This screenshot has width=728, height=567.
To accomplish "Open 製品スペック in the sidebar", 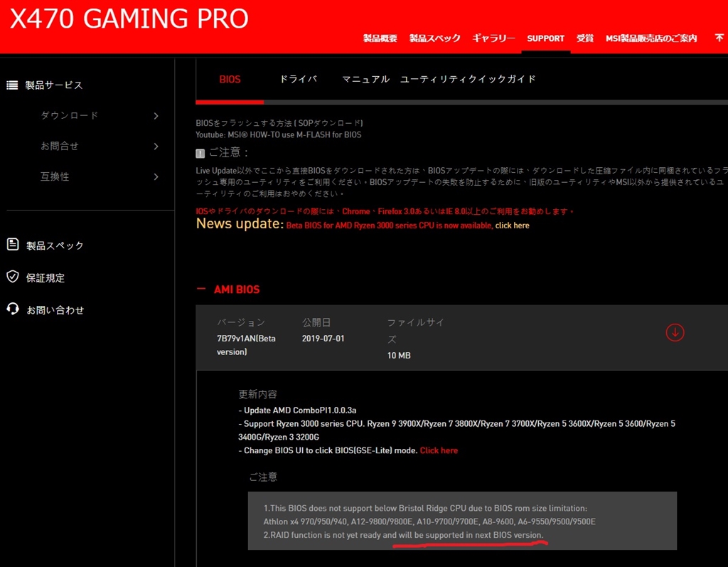I will [x=55, y=245].
